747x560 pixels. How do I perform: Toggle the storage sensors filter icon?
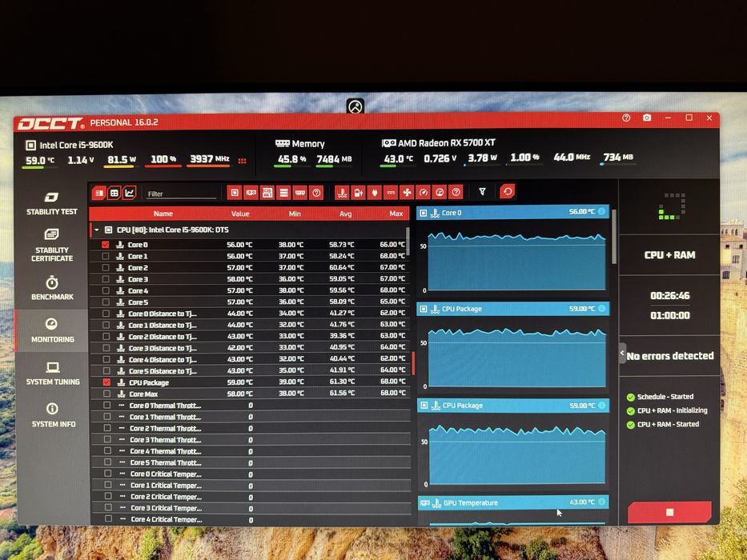point(283,192)
